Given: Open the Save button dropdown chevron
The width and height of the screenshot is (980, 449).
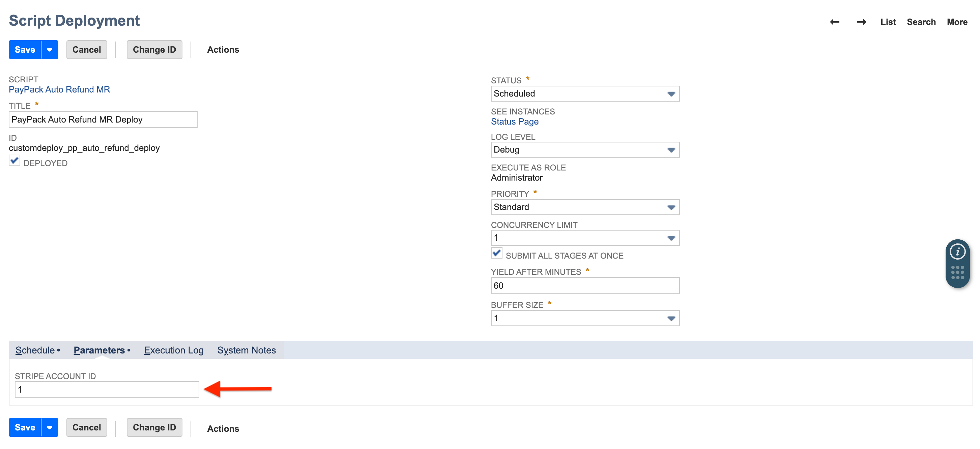Looking at the screenshot, I should [49, 49].
